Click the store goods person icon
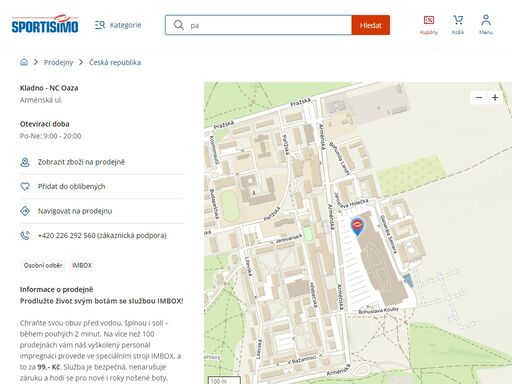This screenshot has height=384, width=512. pos(25,162)
